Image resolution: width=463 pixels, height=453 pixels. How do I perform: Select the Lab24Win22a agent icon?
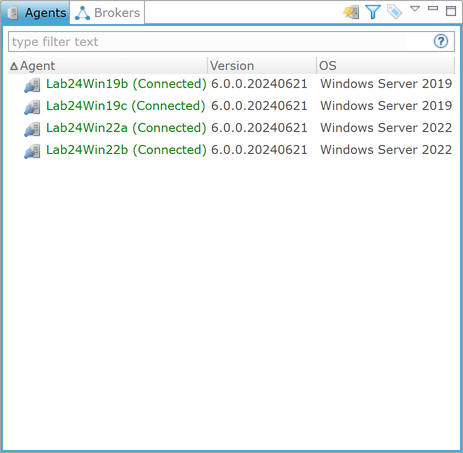(32, 129)
